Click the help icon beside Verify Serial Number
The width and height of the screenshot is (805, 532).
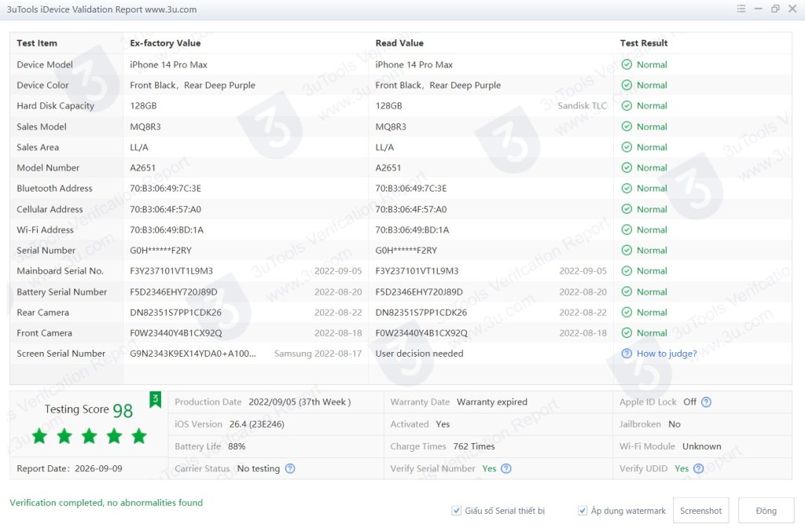pos(506,468)
